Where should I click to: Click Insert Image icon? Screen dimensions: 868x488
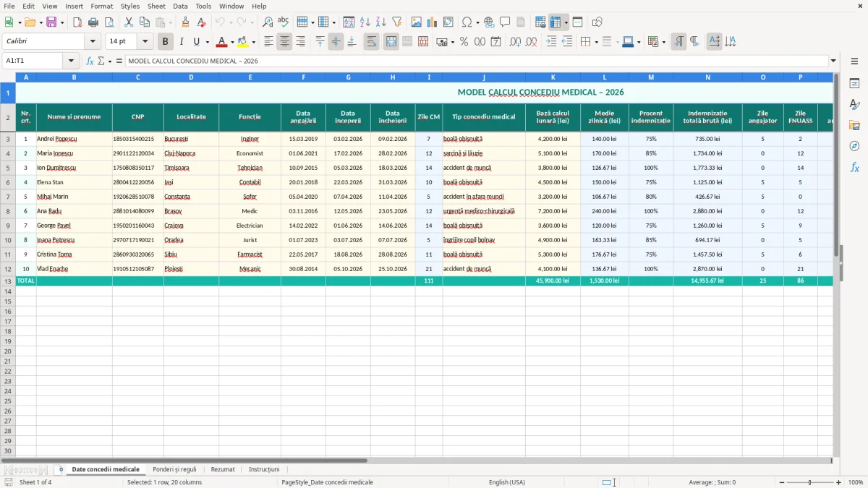pyautogui.click(x=417, y=22)
